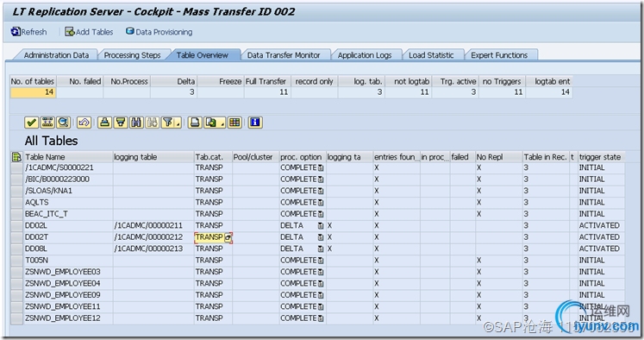Click the blue Information icon
The image size is (644, 340).
tap(255, 123)
